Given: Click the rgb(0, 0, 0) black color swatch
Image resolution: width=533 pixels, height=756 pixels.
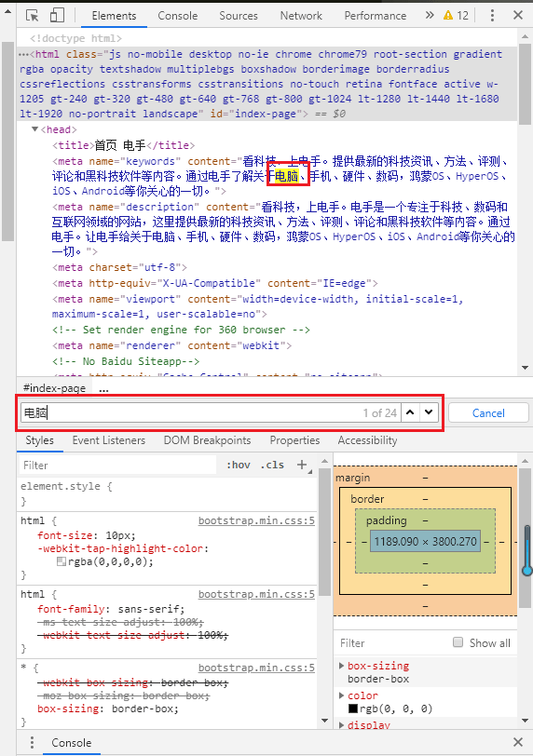Looking at the screenshot, I should tap(353, 709).
